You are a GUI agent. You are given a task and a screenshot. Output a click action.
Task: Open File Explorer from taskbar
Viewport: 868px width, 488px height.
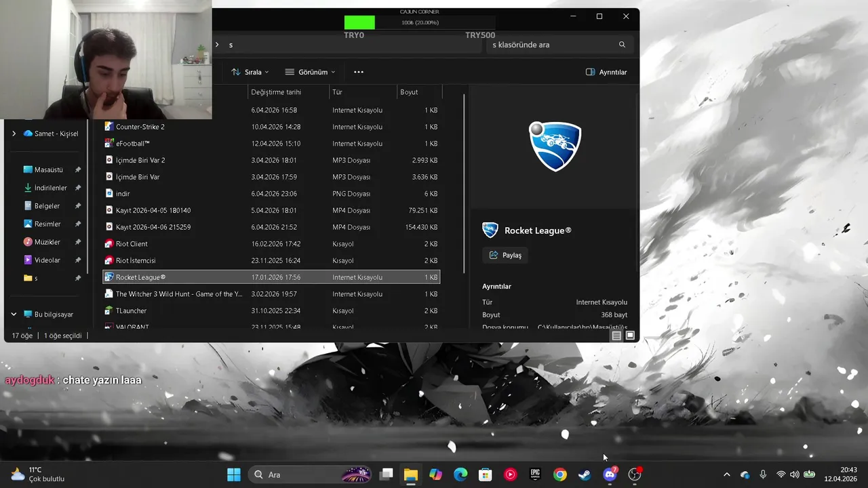pos(411,474)
